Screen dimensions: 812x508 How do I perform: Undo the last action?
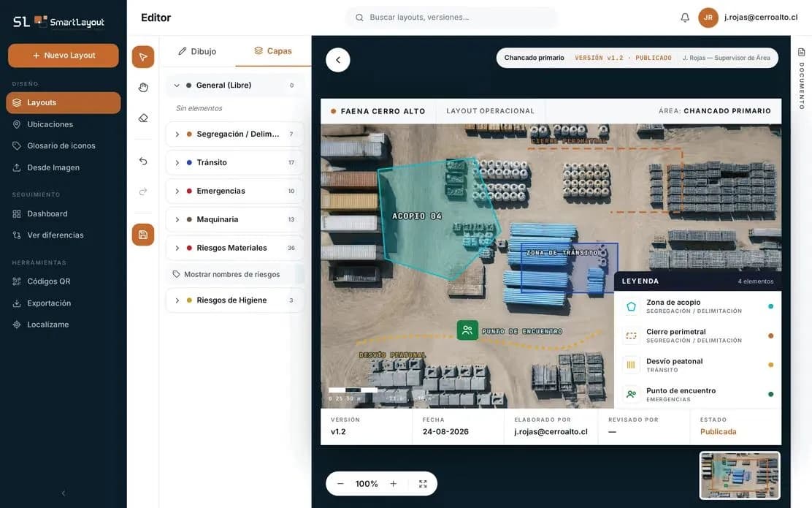(143, 162)
